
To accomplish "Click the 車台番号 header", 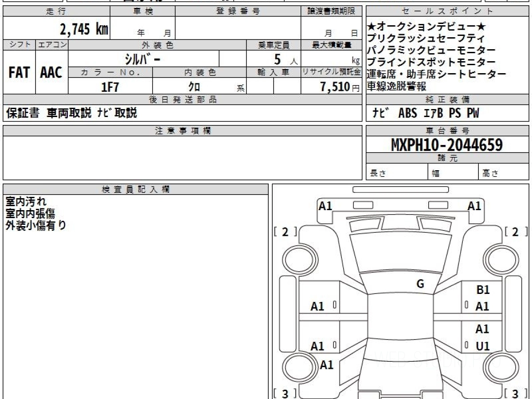I will point(448,131).
